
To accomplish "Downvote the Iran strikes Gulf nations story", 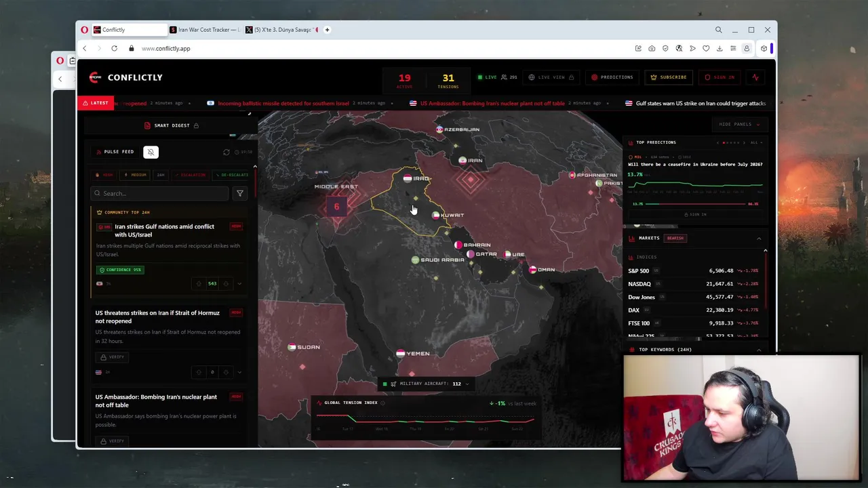I will [226, 283].
